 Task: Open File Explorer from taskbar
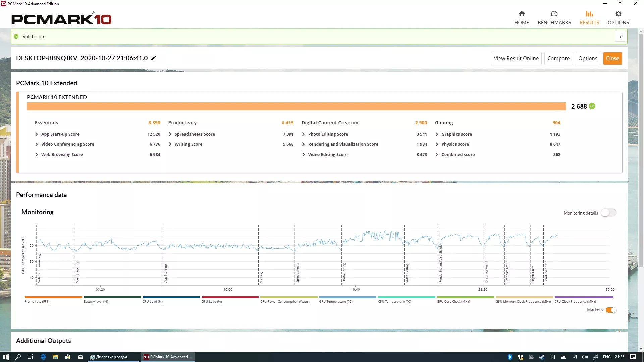point(56,357)
